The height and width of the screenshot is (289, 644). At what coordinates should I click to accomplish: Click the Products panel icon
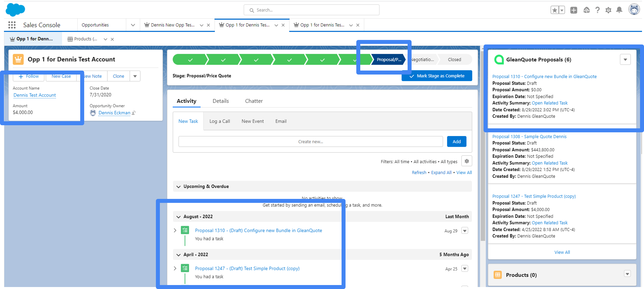tap(497, 275)
